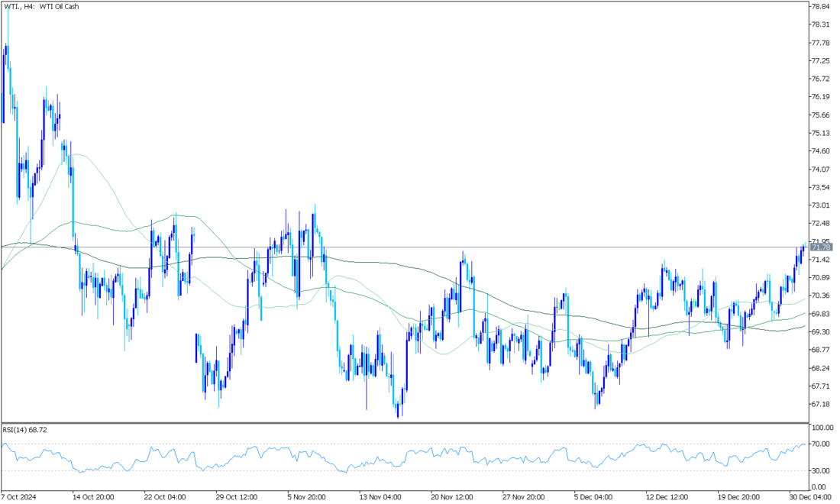
Task: Click the 30 Dec 04:00 time label
Action: point(809,497)
